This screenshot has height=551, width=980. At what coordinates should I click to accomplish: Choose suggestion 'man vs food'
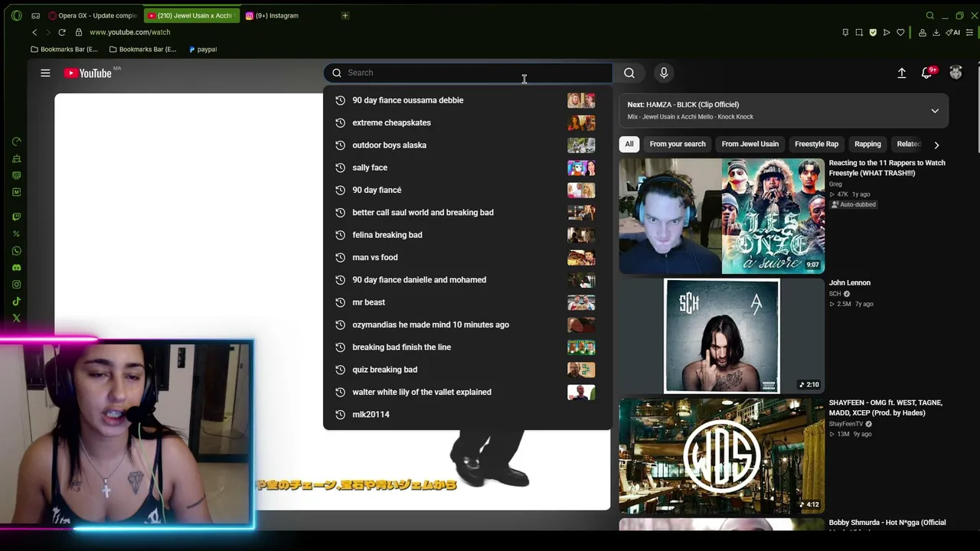pos(467,257)
